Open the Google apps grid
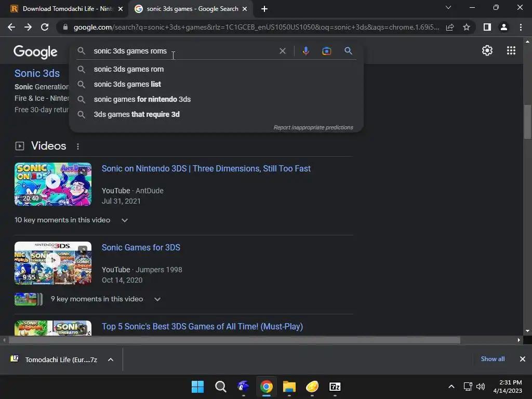This screenshot has width=532, height=399. pyautogui.click(x=511, y=50)
